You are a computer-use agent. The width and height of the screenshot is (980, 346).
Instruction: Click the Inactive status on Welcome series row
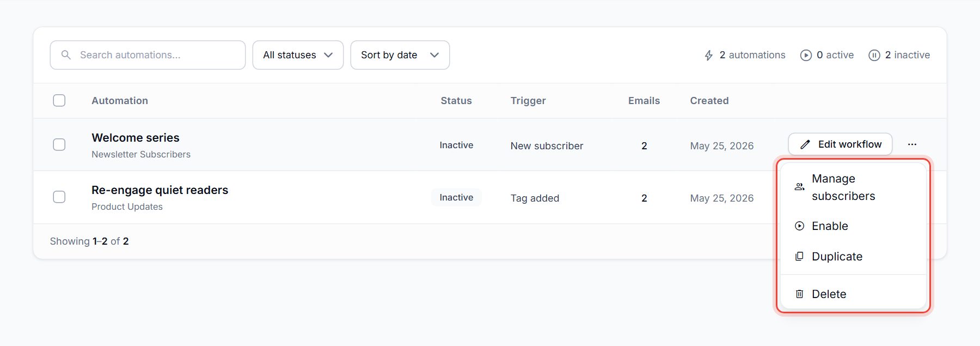point(456,145)
